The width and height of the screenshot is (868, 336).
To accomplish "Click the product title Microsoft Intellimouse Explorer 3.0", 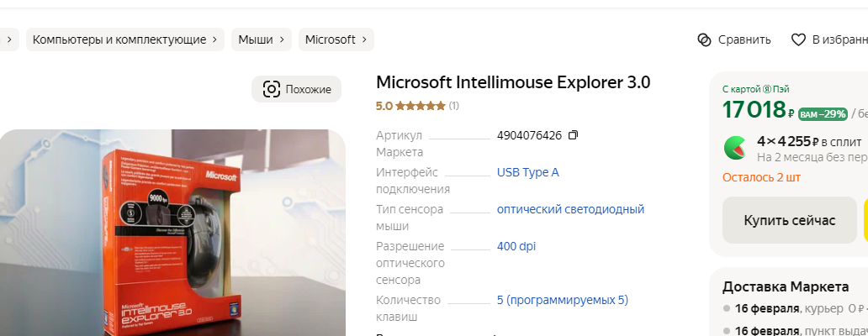I will [513, 82].
